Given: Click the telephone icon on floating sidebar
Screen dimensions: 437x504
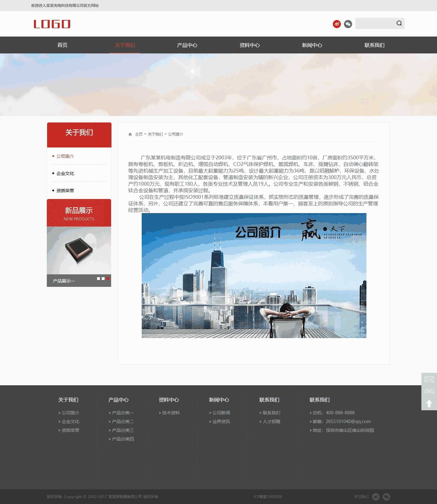Looking at the screenshot, I should 429,391.
